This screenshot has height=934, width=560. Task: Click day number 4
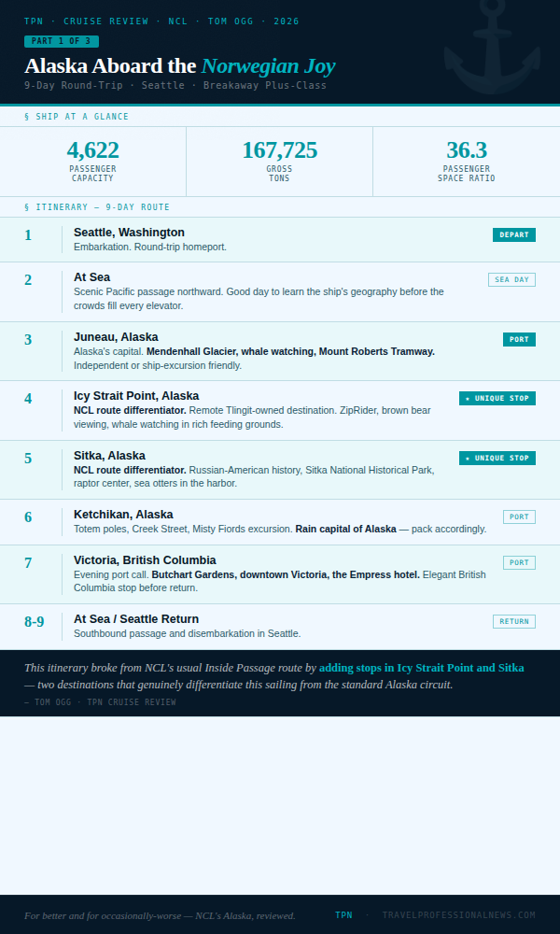28,399
